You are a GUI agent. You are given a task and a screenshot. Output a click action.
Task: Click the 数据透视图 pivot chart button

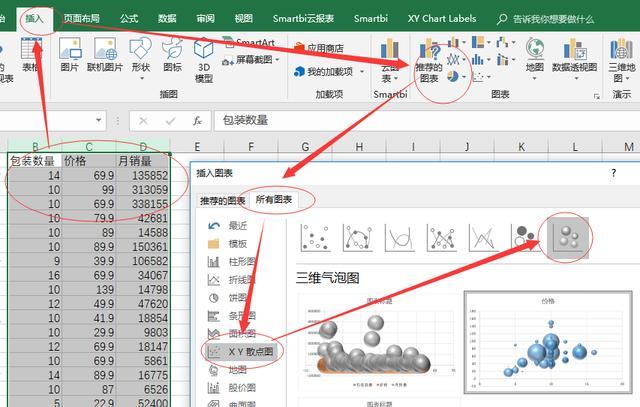[x=575, y=58]
